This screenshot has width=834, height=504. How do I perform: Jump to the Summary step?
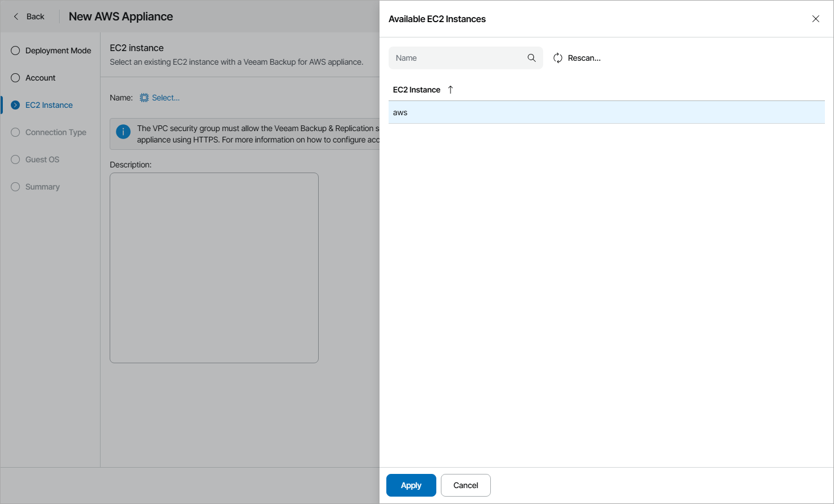[42, 187]
